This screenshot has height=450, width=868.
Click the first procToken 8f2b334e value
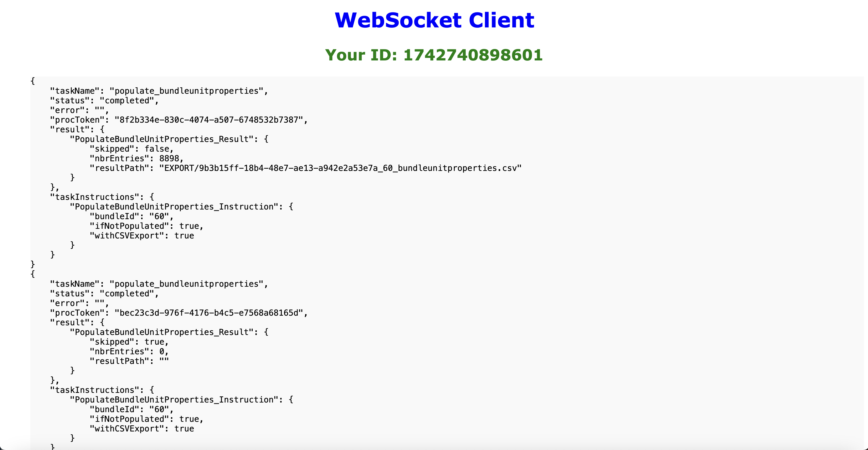tap(209, 120)
